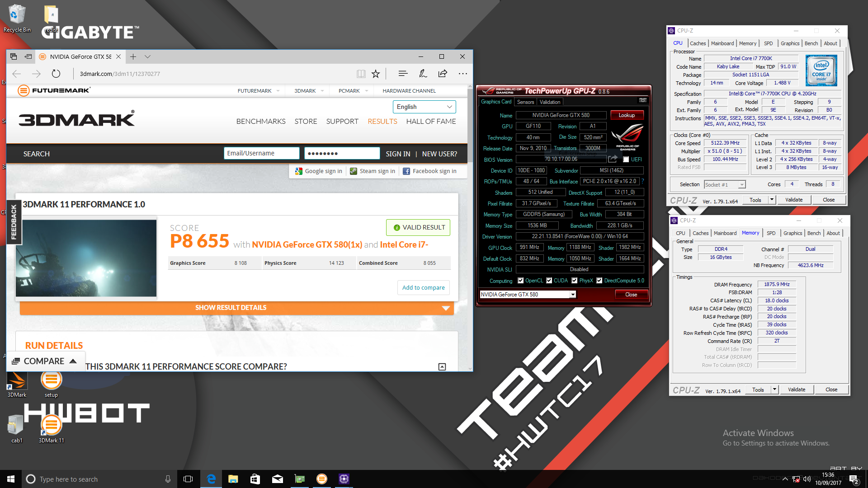868x488 pixels.
Task: Click the share icon in Edge toolbar
Action: coord(443,74)
